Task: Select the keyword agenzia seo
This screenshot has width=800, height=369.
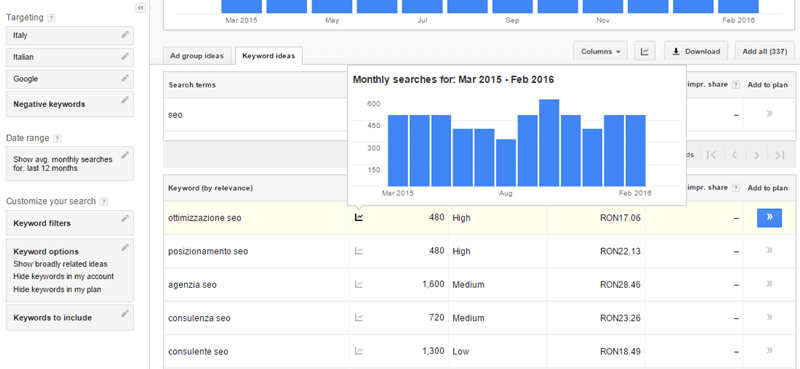Action: click(x=192, y=285)
